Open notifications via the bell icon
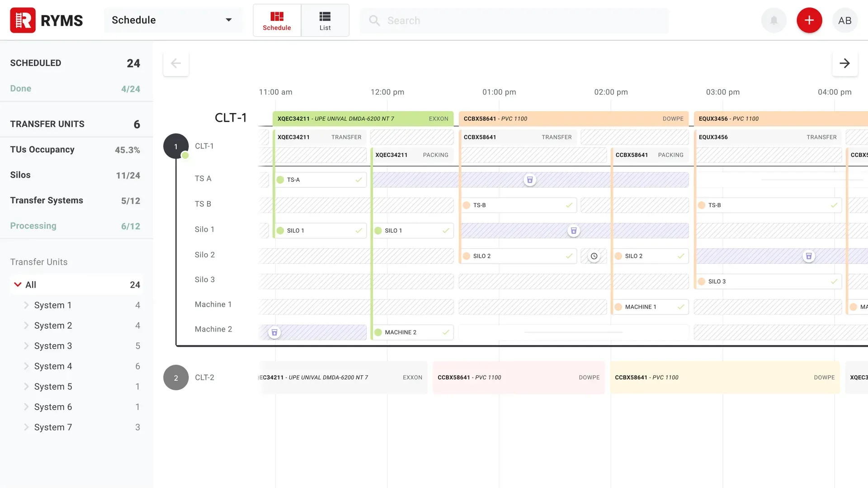Screen dimensions: 868x488 pyautogui.click(x=773, y=20)
